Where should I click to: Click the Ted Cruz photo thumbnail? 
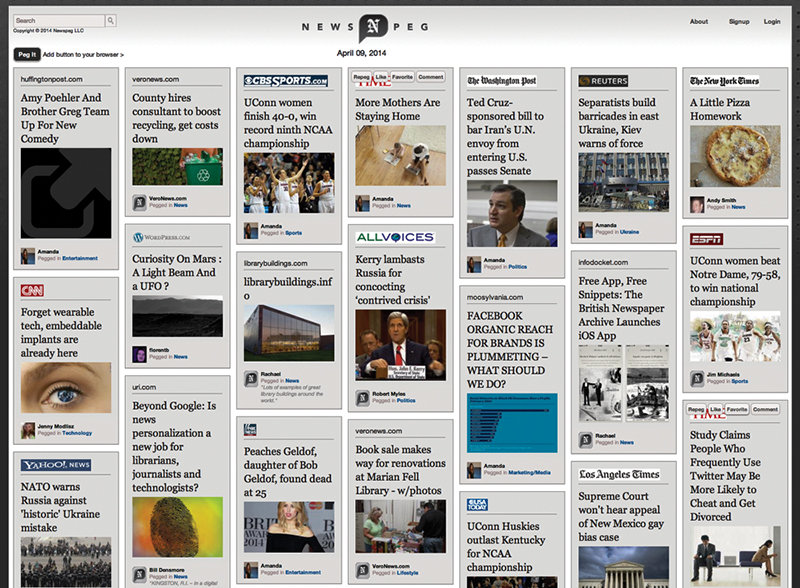click(512, 213)
